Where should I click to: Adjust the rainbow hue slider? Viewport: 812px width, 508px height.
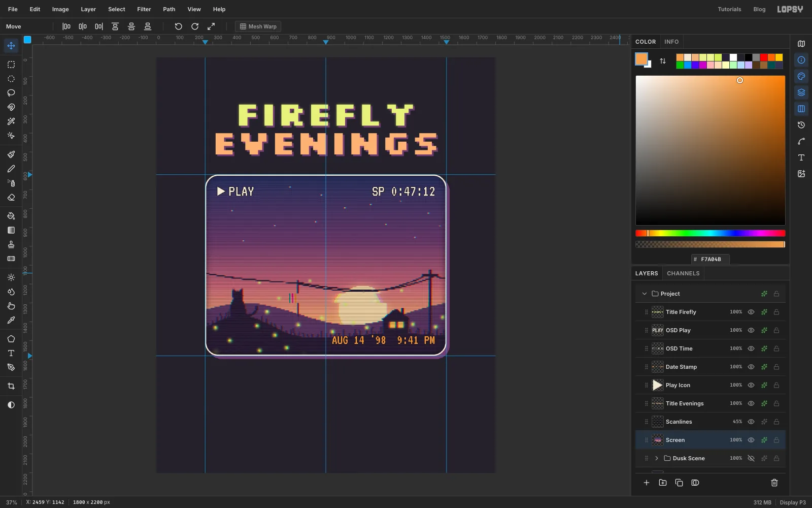click(x=710, y=233)
